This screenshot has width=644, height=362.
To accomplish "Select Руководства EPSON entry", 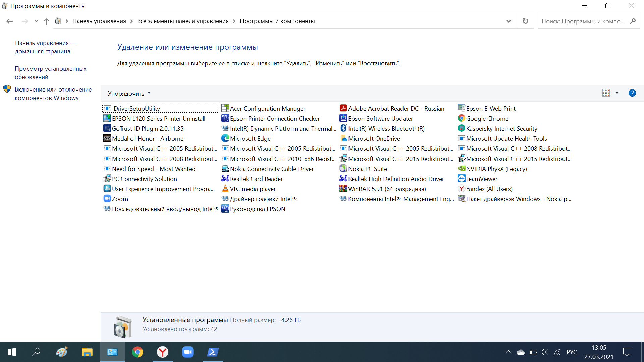I will click(258, 209).
